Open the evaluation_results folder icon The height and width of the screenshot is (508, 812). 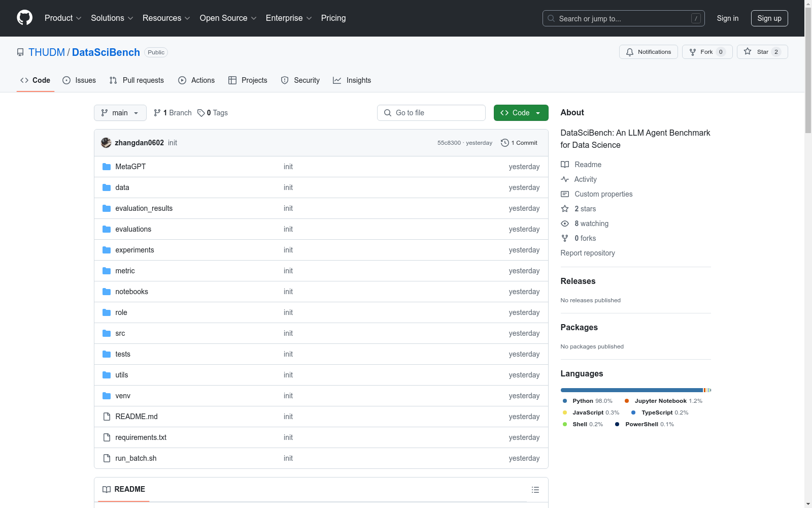(x=107, y=208)
